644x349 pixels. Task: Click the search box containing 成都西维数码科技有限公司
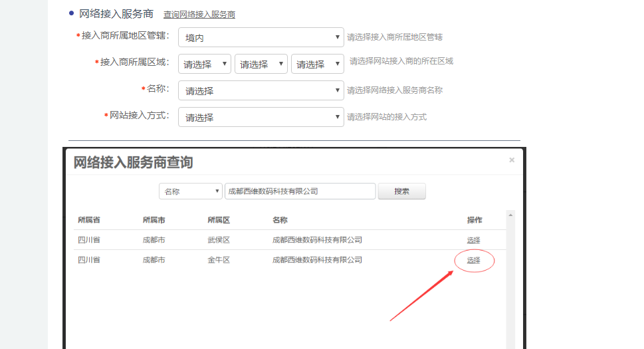[x=300, y=191]
